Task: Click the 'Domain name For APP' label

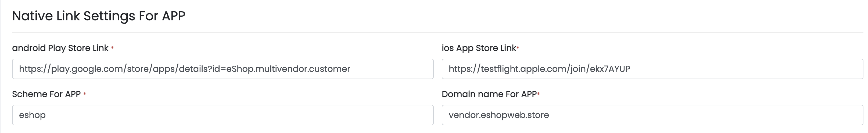Action: tap(489, 94)
